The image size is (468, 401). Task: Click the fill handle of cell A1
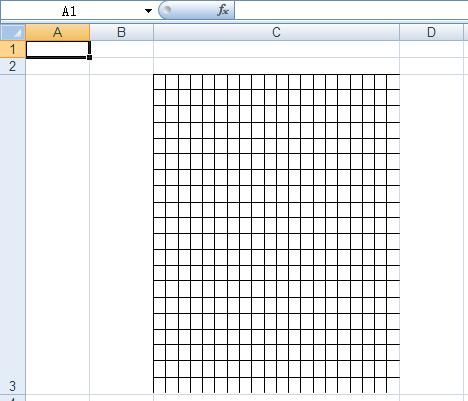point(89,57)
